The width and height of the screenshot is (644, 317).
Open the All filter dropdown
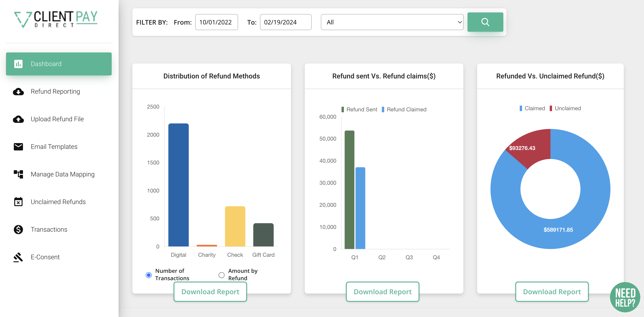[392, 22]
